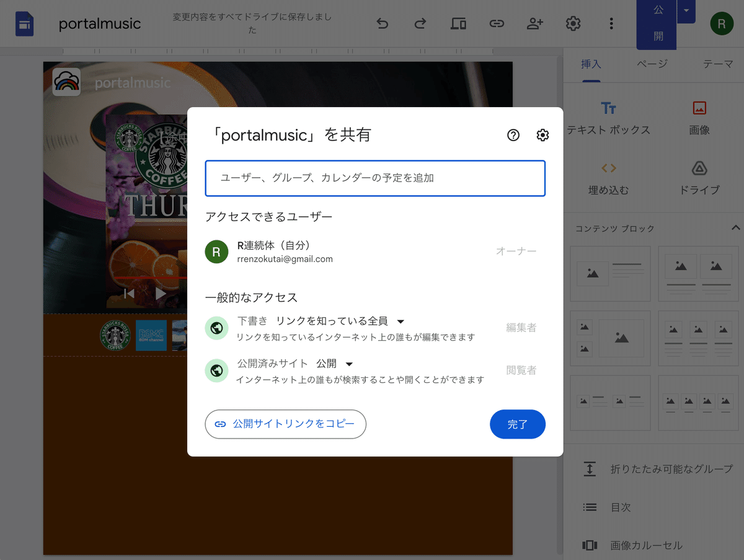
Task: Click the rainbow cloud site logo
Action: tap(66, 82)
